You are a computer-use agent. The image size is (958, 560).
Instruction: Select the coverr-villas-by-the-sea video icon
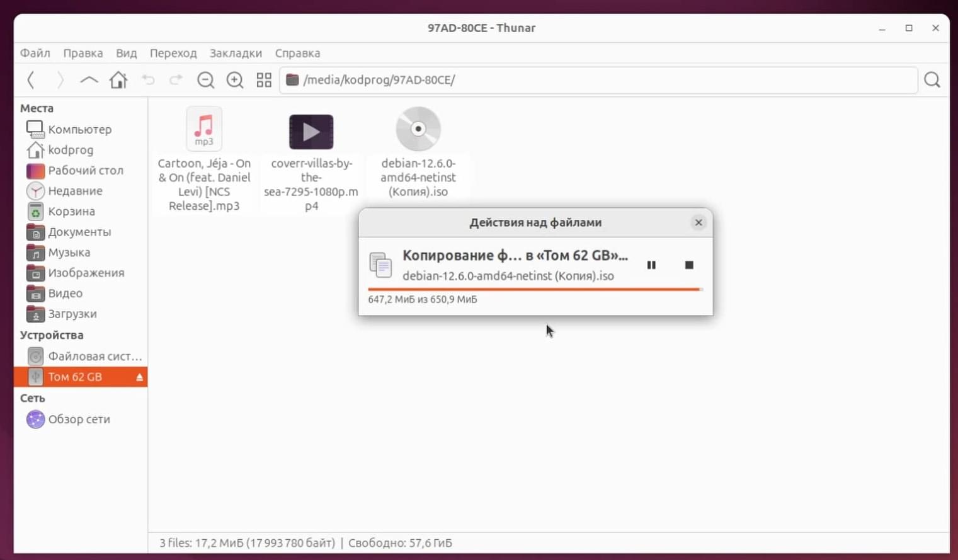311,132
